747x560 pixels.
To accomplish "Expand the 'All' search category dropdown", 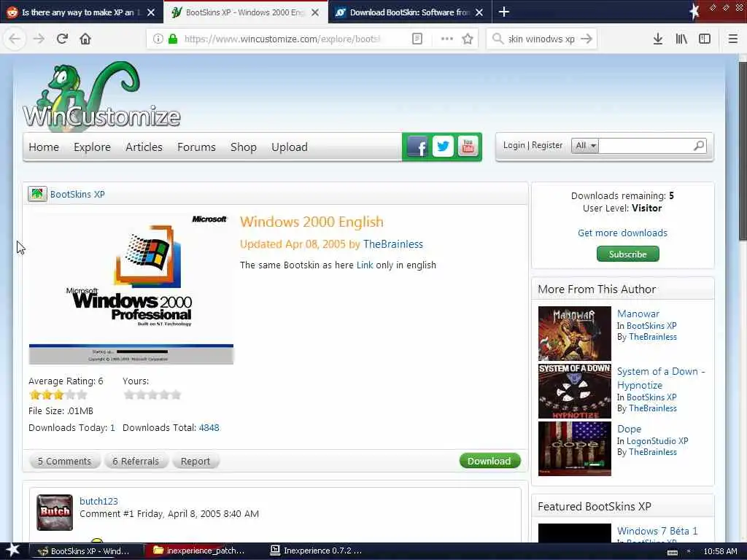I will tap(585, 146).
